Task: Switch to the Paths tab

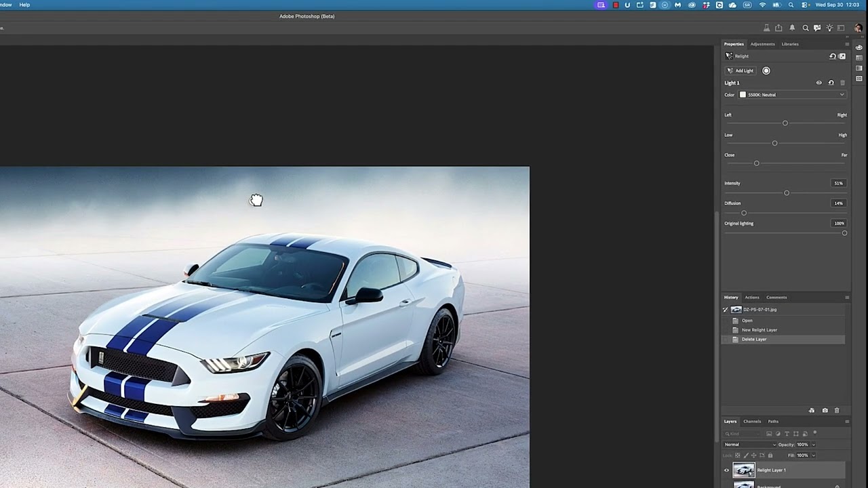Action: (x=773, y=422)
